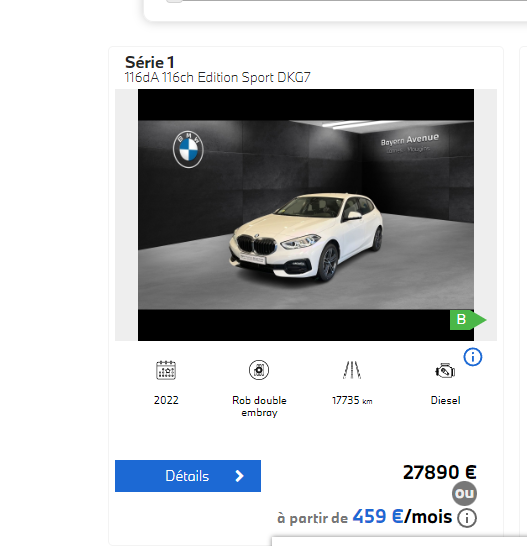Click the 17735 km mileage text

352,400
